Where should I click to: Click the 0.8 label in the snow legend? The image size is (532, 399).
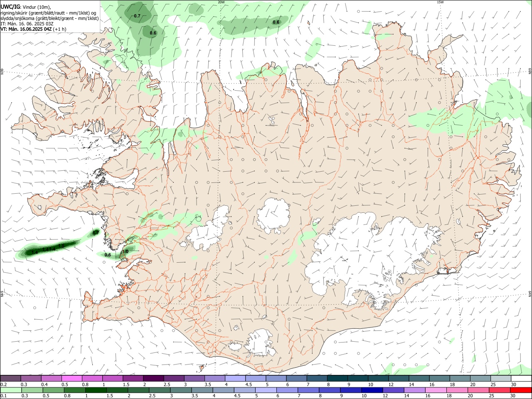[85, 384]
